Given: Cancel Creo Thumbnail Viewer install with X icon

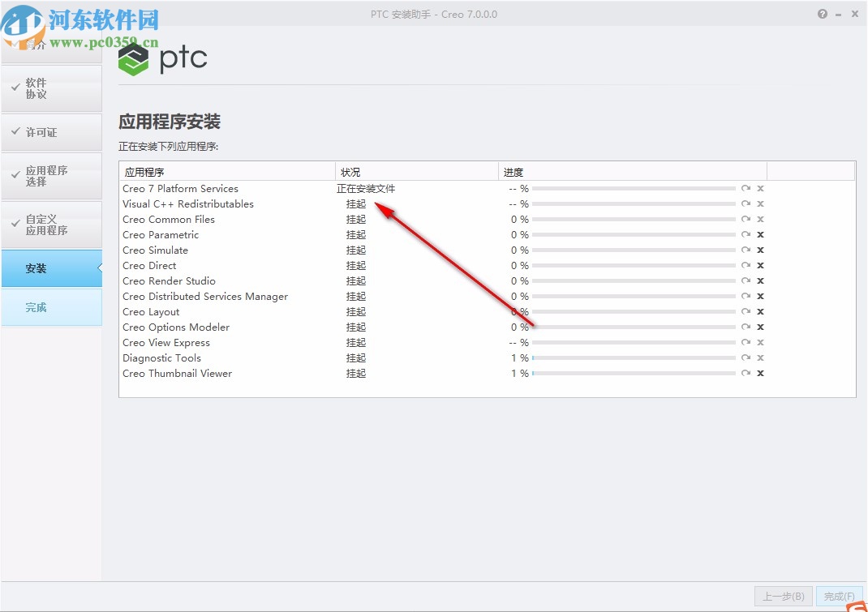Looking at the screenshot, I should pos(760,373).
